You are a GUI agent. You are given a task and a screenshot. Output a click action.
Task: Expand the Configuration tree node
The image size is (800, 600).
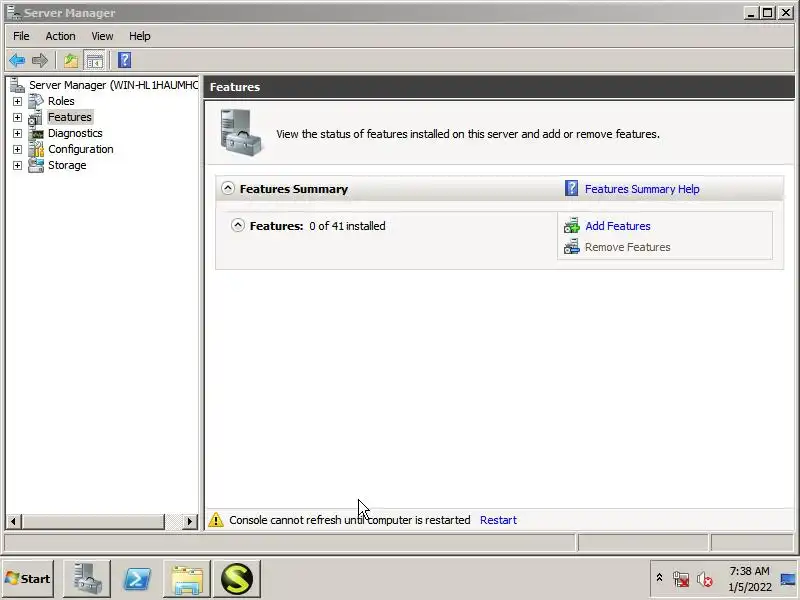click(17, 149)
